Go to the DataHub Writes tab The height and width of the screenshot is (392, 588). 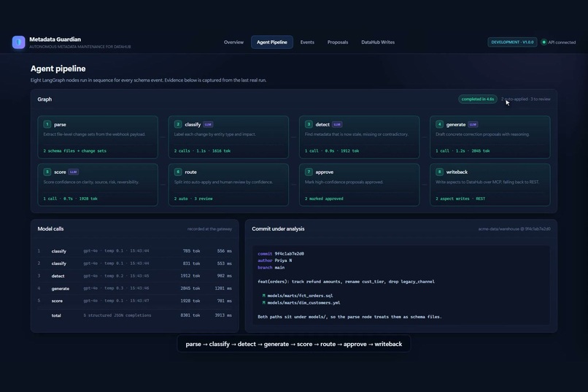(x=378, y=42)
